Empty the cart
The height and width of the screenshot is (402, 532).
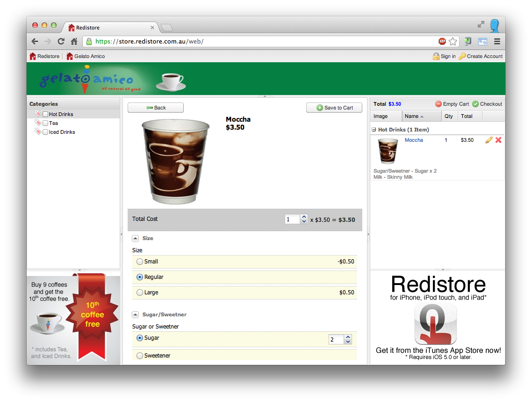[452, 104]
